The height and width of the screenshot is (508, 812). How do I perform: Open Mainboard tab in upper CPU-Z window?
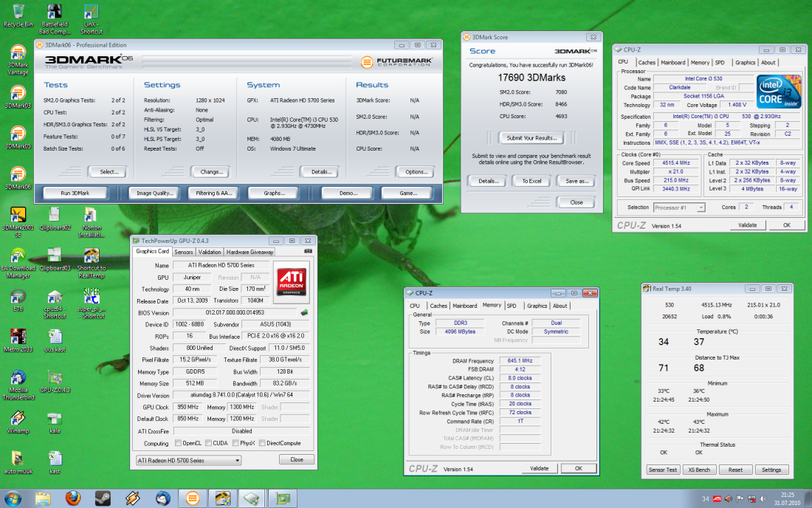pos(672,63)
